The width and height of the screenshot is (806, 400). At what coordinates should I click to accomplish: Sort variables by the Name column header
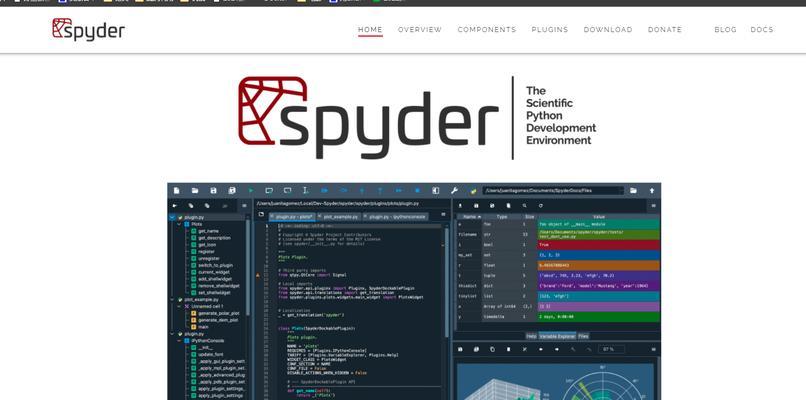pyautogui.click(x=470, y=217)
